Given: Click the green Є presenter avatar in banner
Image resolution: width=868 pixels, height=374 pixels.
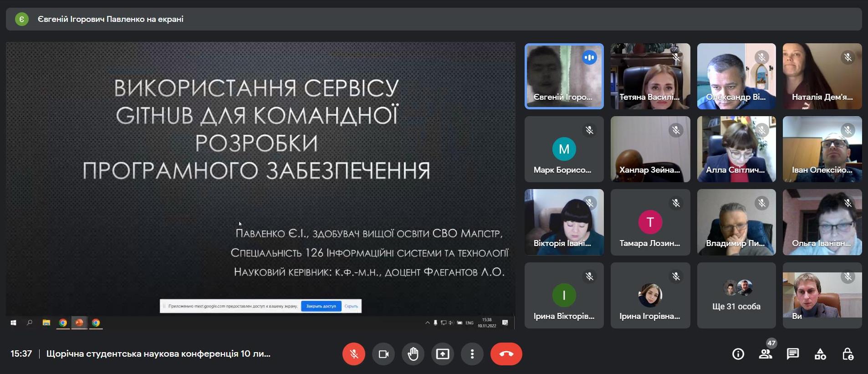Looking at the screenshot, I should (x=21, y=19).
